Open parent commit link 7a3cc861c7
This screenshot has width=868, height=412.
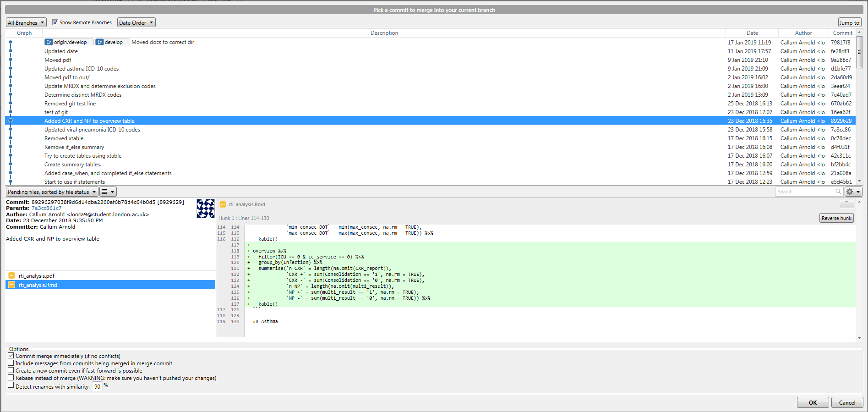click(46, 208)
